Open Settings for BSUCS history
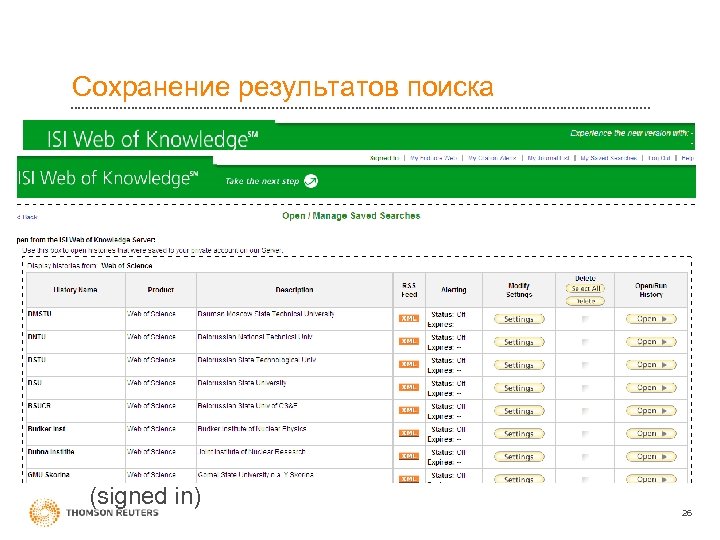The height and width of the screenshot is (540, 720). (519, 411)
